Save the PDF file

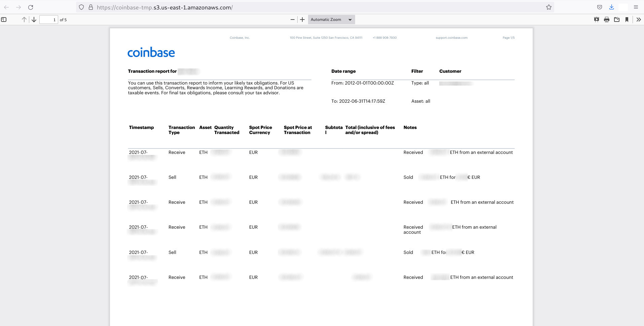pyautogui.click(x=617, y=20)
